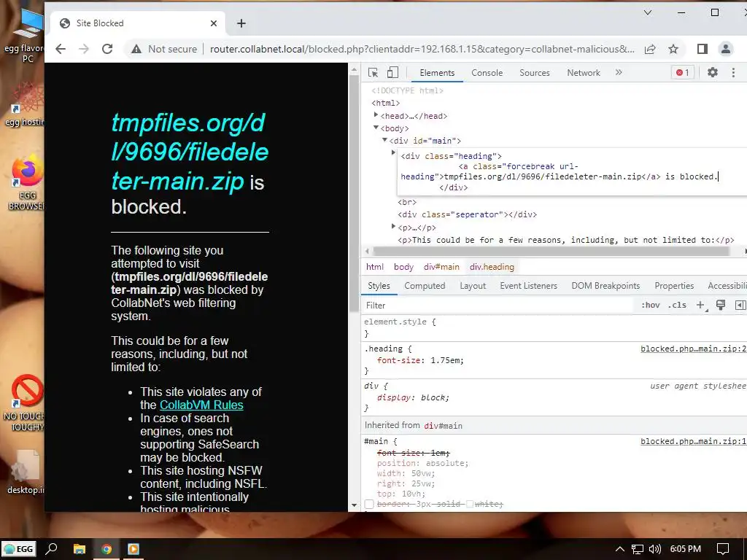Image resolution: width=747 pixels, height=560 pixels.
Task: Open the Layout tab
Action: point(473,286)
